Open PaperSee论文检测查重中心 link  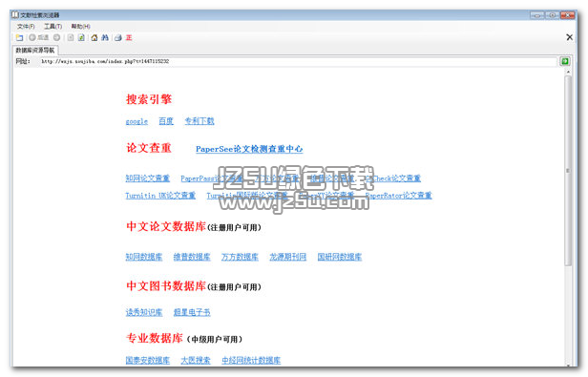[x=249, y=149]
